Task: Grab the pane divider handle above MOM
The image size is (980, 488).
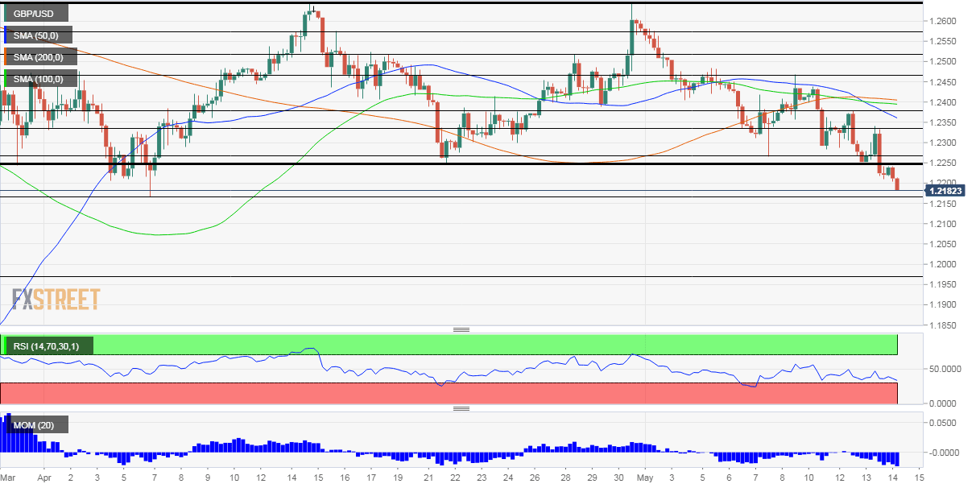Action: pyautogui.click(x=461, y=408)
